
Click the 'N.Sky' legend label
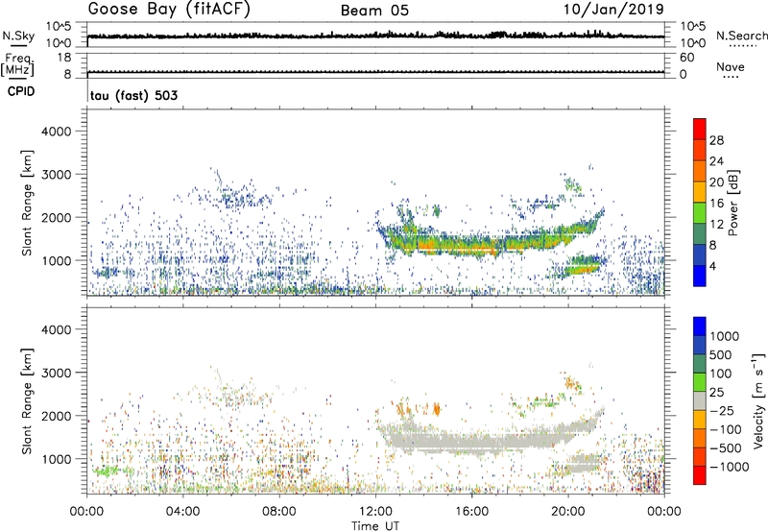18,36
